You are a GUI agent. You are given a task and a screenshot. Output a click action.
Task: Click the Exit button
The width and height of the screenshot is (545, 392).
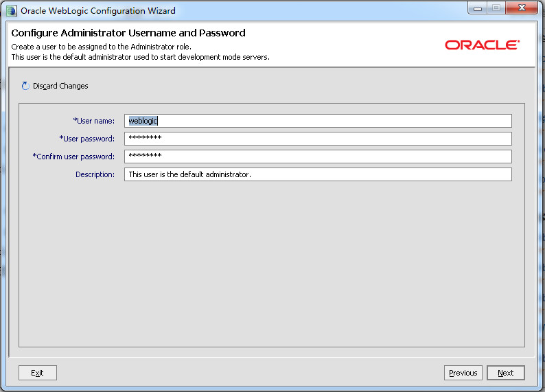point(38,373)
